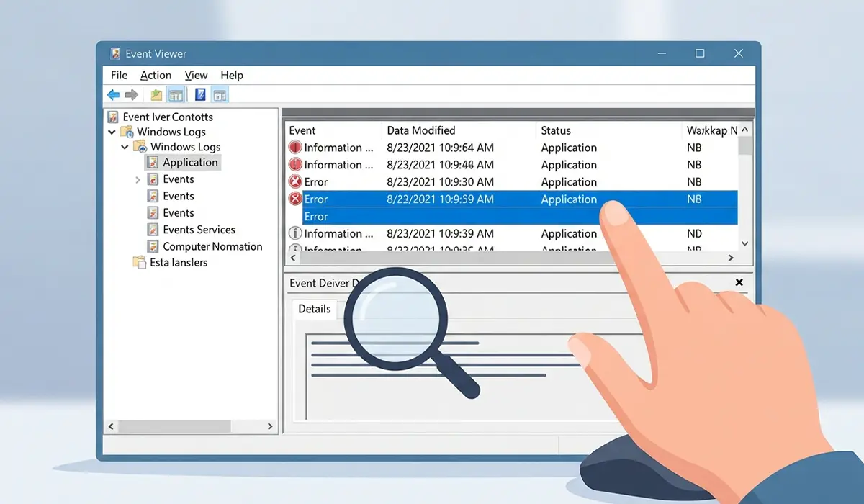Click the highlighted date 8/23/2021 10:9:59 AM

click(441, 199)
